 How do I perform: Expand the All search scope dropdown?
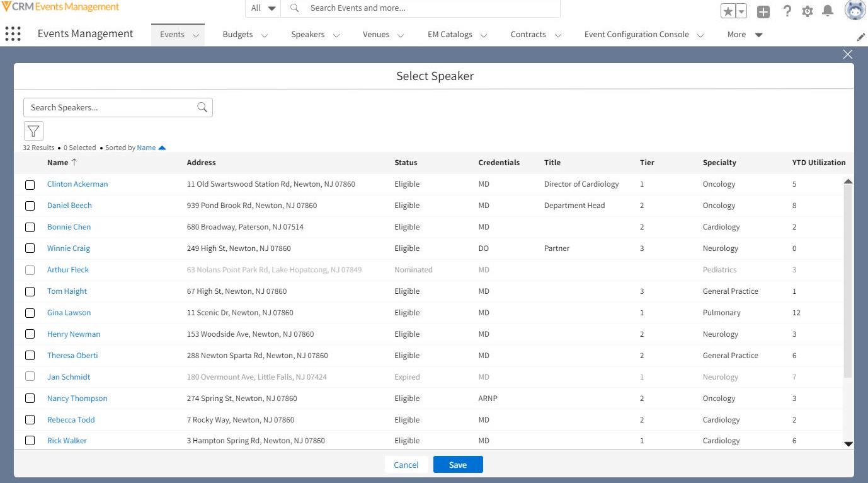coord(263,8)
